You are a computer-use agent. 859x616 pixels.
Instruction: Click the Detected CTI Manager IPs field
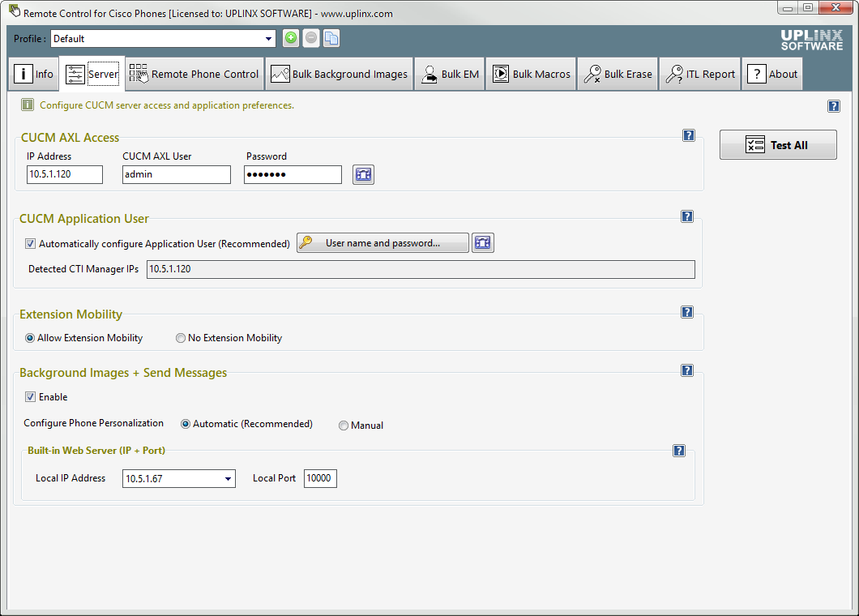pyautogui.click(x=421, y=269)
